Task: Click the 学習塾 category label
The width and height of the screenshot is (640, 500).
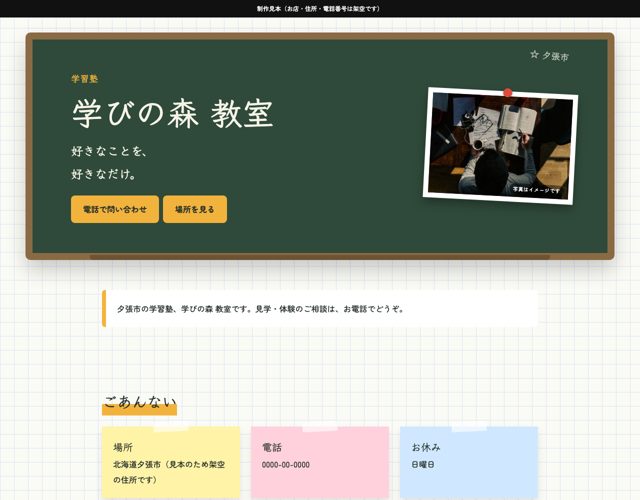Action: pyautogui.click(x=85, y=79)
